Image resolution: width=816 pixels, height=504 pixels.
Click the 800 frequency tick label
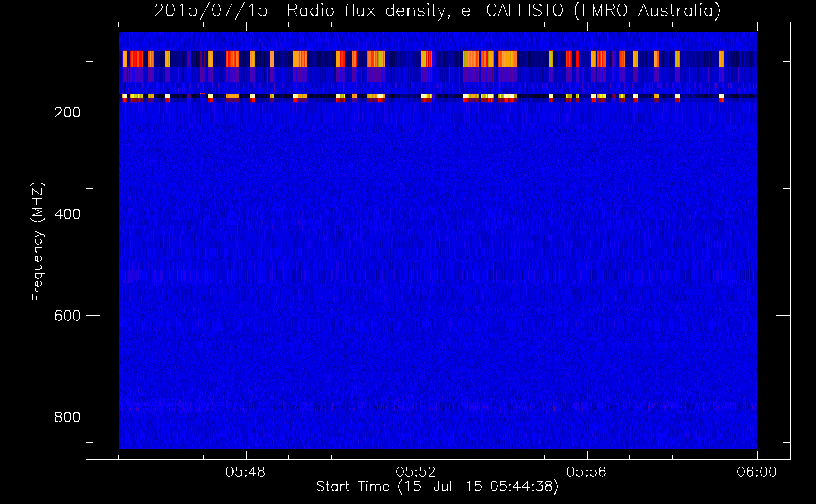pyautogui.click(x=68, y=417)
